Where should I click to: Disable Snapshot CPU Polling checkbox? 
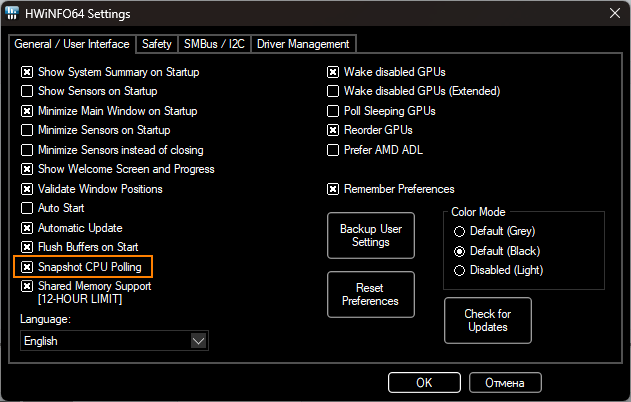(28, 267)
